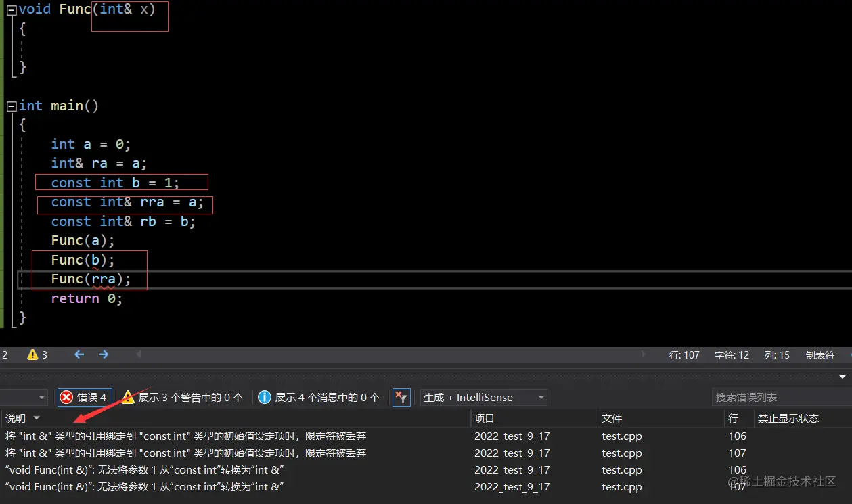
Task: Click the warning count icon showing 3
Action: tap(37, 354)
